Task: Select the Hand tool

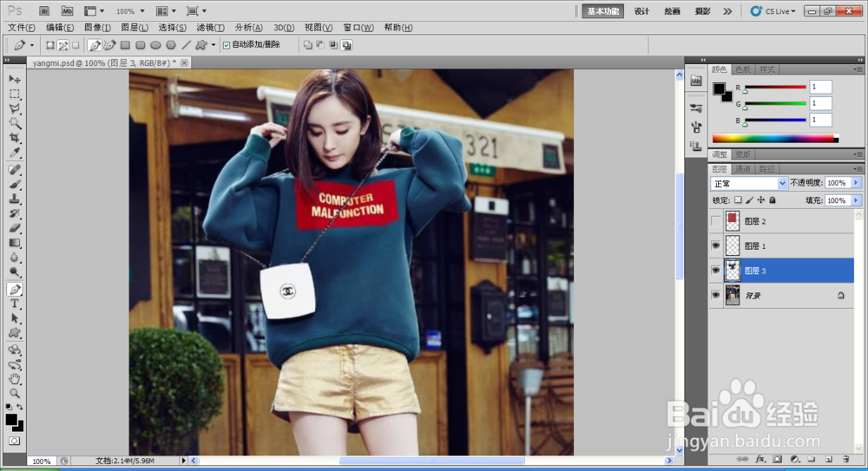Action: click(15, 379)
